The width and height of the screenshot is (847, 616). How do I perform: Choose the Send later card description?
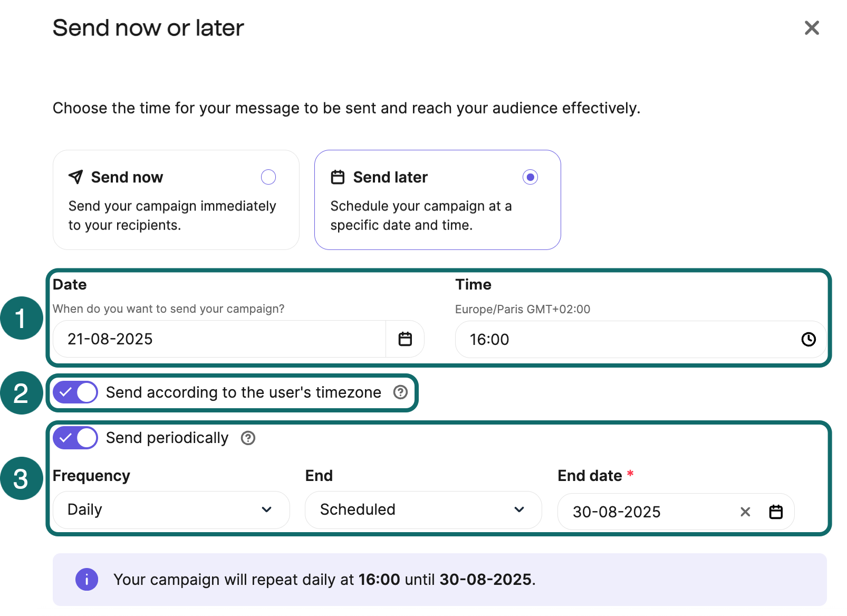coord(421,216)
